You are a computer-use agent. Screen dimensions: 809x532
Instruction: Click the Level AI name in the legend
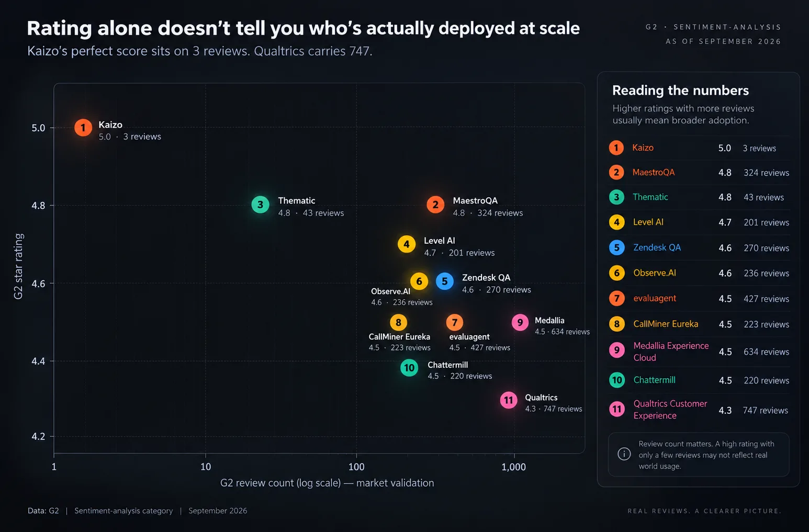pos(648,222)
